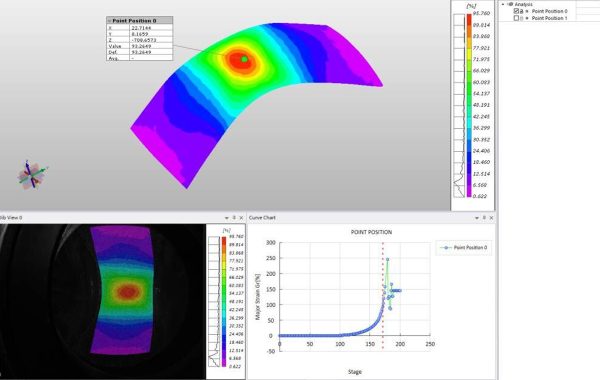600x380 pixels.
Task: Click the red strain hotspot in the 2D image view
Action: pos(128,292)
